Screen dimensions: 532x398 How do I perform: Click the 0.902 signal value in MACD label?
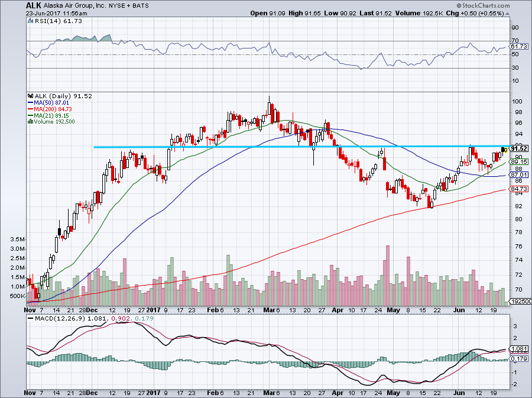[x=121, y=319]
